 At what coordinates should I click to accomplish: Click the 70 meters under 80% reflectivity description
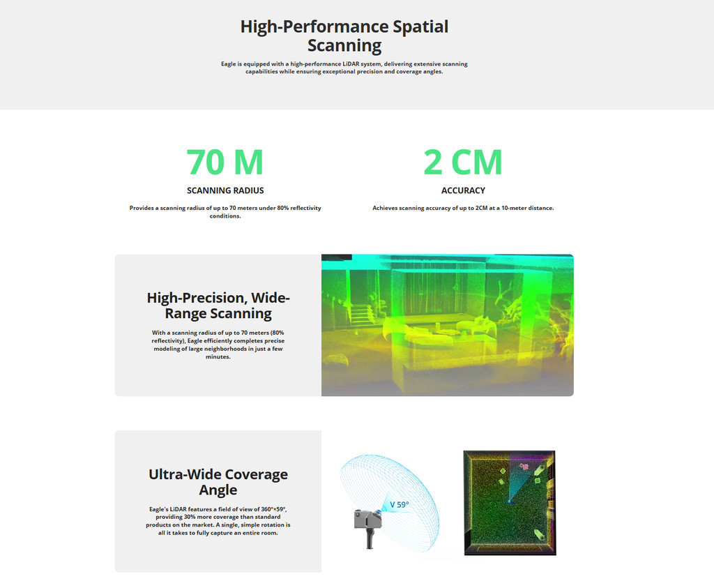pyautogui.click(x=225, y=212)
